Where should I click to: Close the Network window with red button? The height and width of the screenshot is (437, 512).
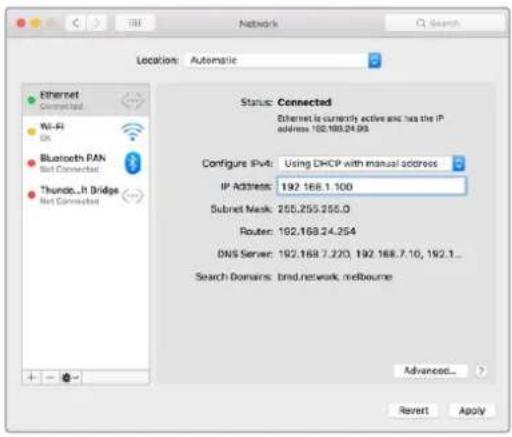pyautogui.click(x=21, y=23)
